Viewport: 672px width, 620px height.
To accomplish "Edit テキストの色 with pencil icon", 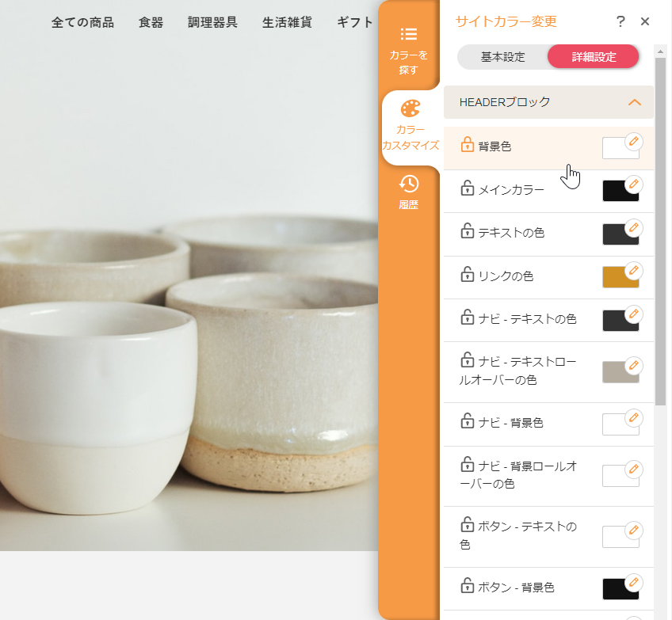I will [x=633, y=227].
